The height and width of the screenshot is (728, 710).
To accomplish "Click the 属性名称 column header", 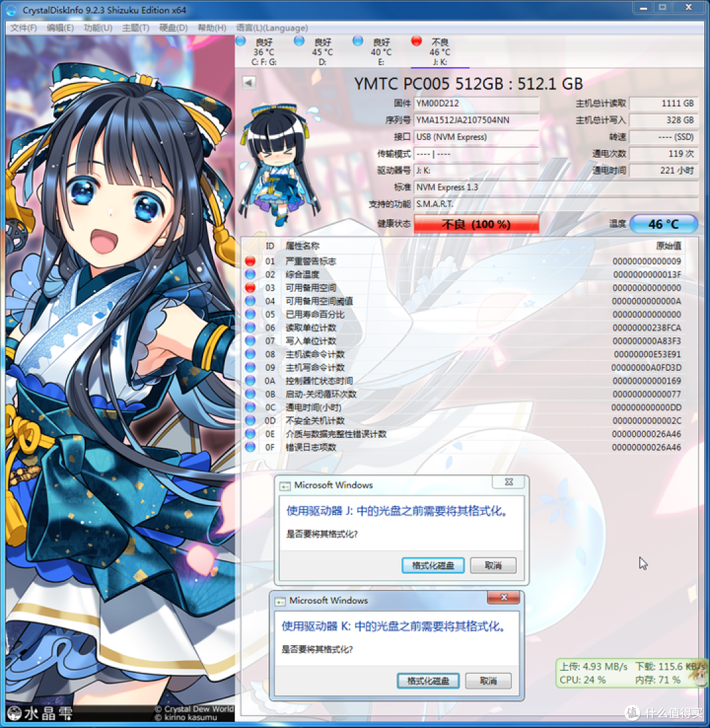I will click(x=302, y=245).
